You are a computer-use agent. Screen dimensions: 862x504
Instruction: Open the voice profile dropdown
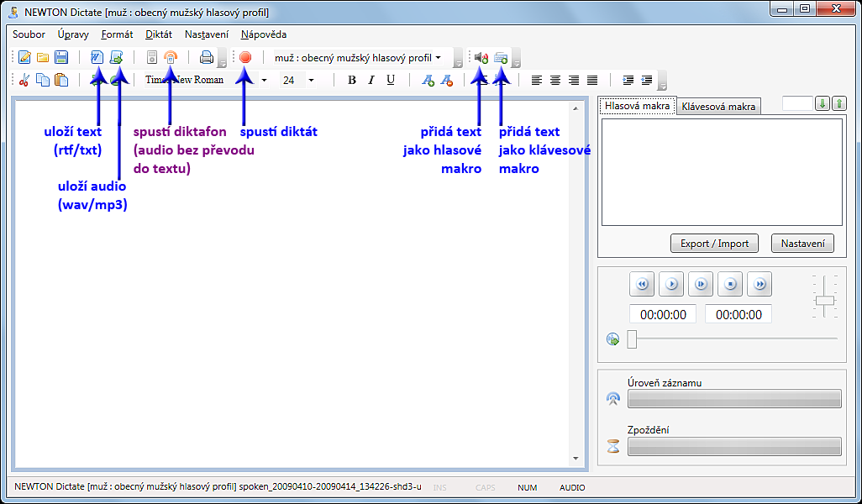coord(439,58)
